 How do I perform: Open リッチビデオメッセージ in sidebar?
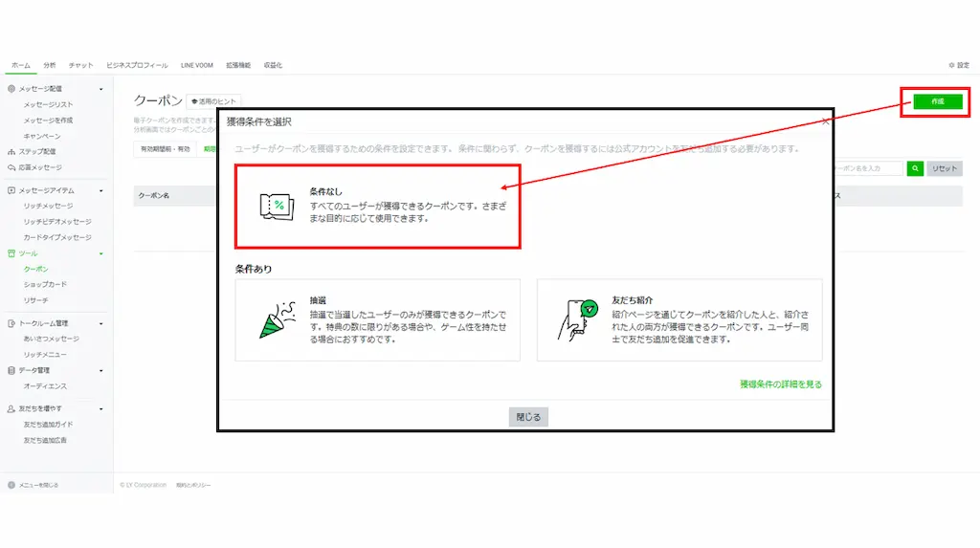click(x=57, y=221)
